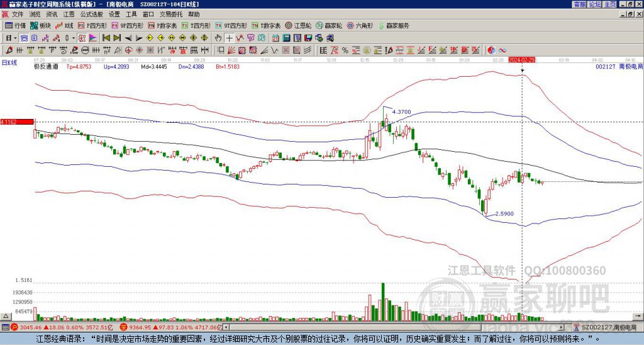Expand the candlestick style dropdown arrow
644x345 pixels.
coord(74,38)
